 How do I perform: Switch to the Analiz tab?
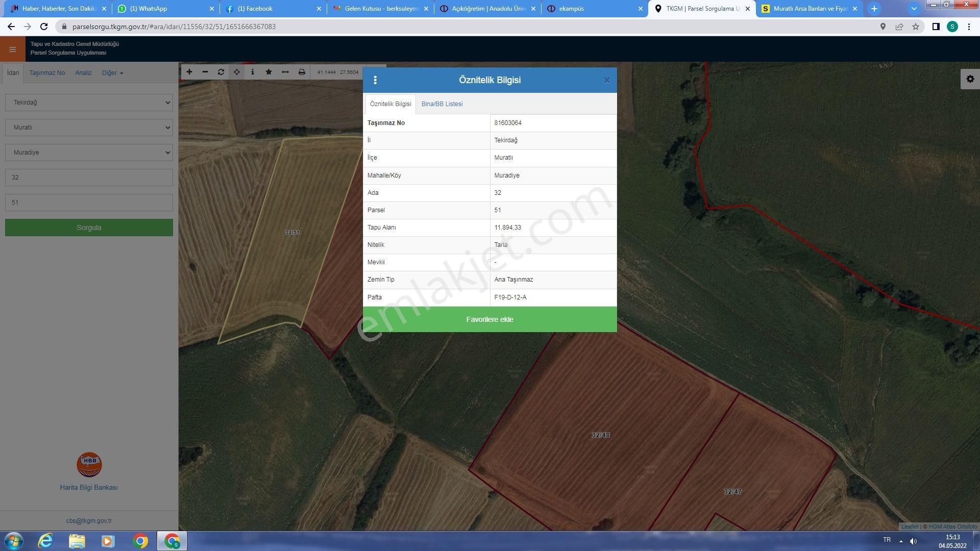tap(83, 73)
